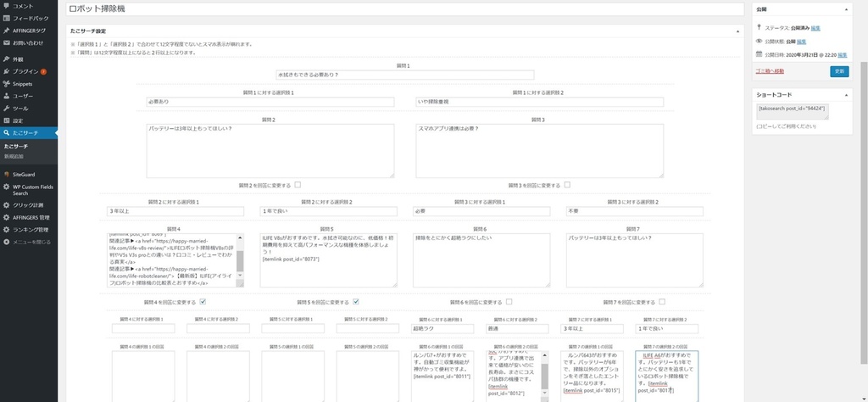
Task: Click the プラグイン plug icon
Action: [6, 71]
